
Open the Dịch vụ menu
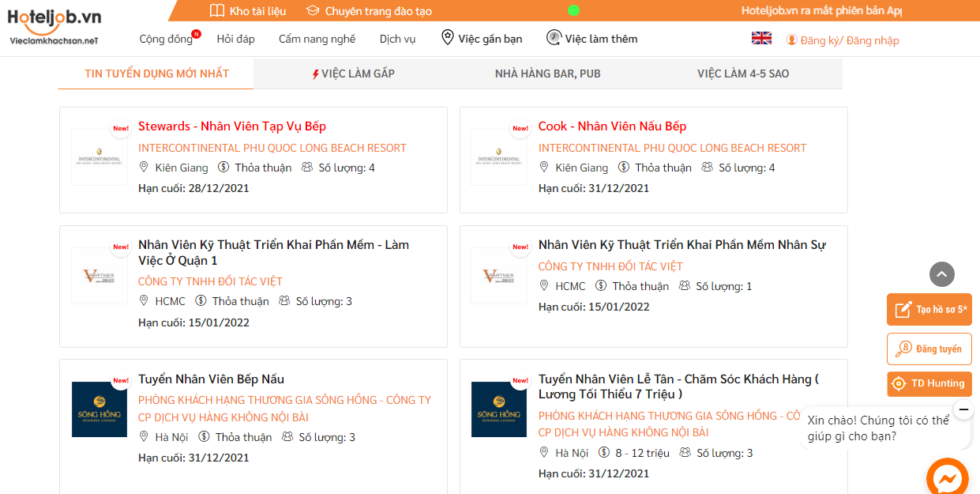[397, 39]
